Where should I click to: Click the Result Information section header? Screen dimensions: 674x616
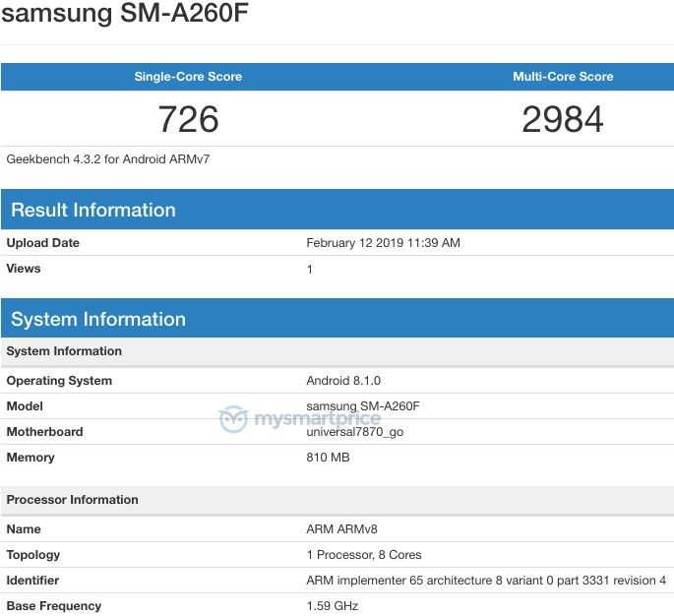tap(337, 210)
